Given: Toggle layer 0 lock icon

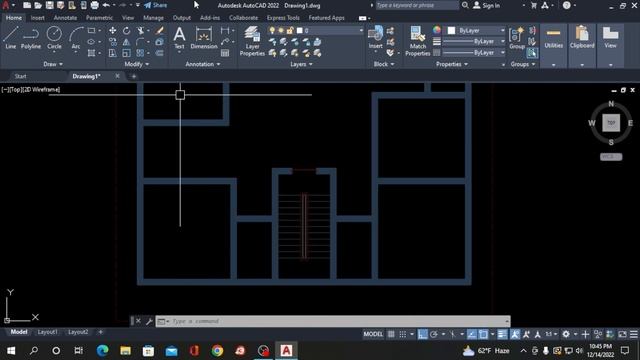Looking at the screenshot, I should click(290, 31).
